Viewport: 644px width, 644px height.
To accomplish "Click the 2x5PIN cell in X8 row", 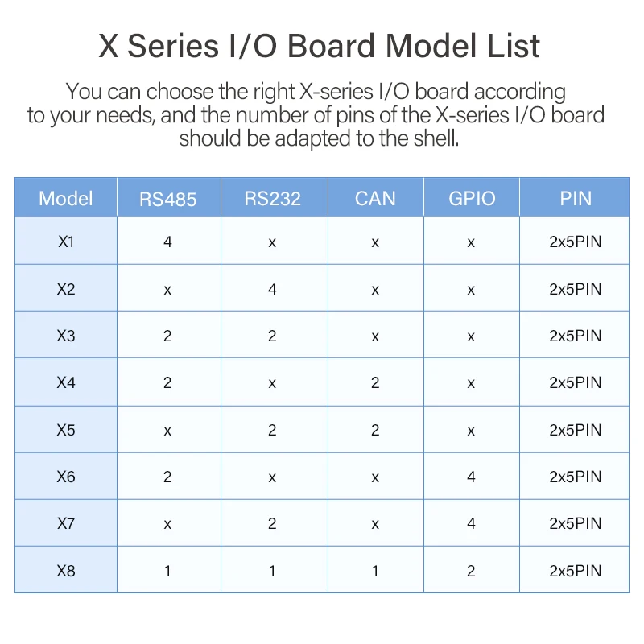I will 575,571.
